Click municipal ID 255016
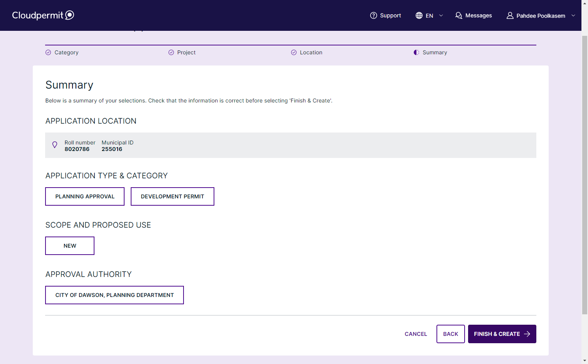Image resolution: width=588 pixels, height=364 pixels. coord(112,149)
